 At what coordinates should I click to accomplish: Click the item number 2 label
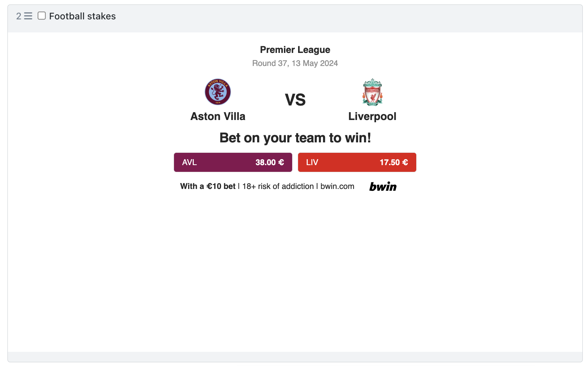pyautogui.click(x=19, y=16)
